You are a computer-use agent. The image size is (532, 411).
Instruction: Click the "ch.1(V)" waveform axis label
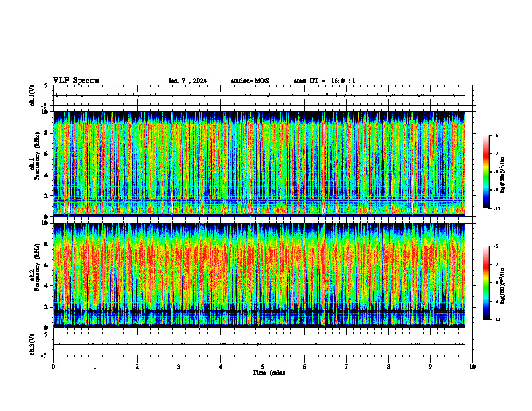[x=32, y=95]
